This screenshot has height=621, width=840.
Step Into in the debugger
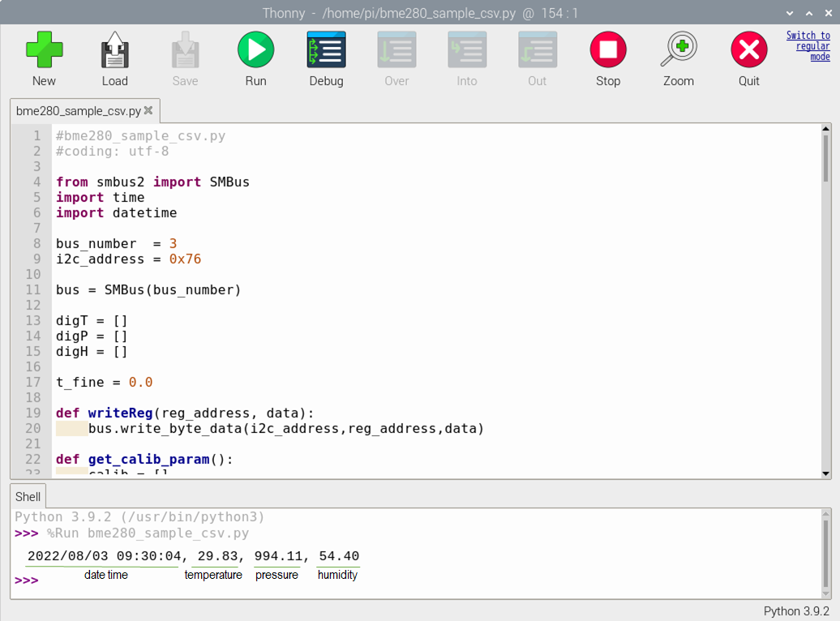(467, 50)
